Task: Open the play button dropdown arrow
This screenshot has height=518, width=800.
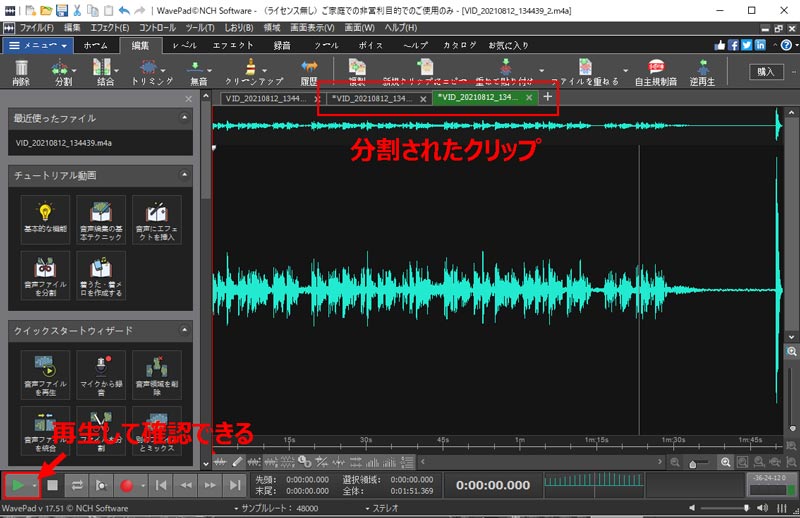Action: 35,485
